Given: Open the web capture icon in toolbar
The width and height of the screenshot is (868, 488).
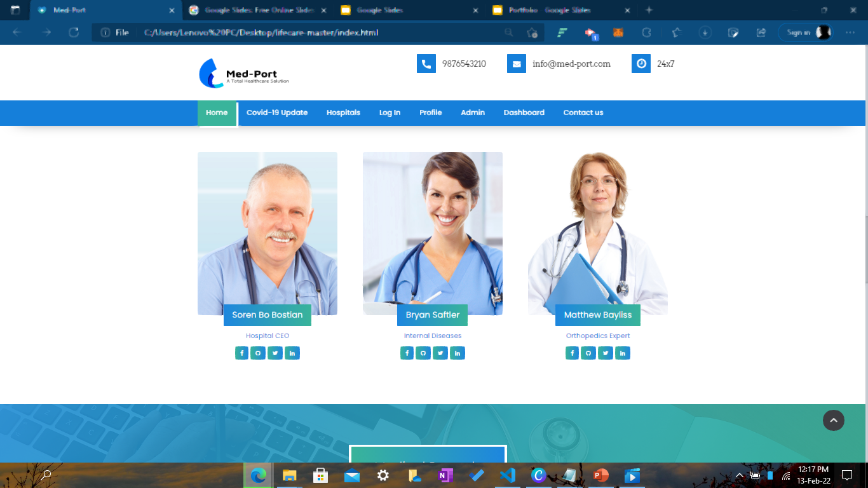Looking at the screenshot, I should [733, 32].
